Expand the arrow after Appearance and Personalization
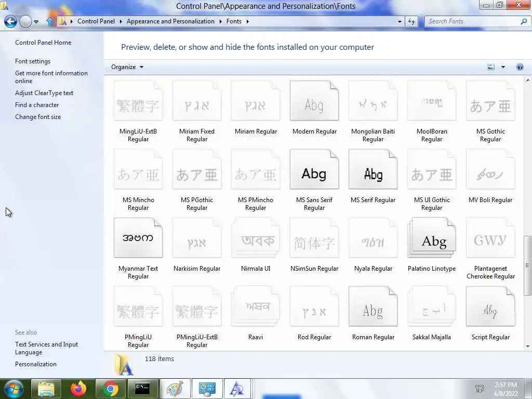Image resolution: width=532 pixels, height=399 pixels. click(x=220, y=21)
